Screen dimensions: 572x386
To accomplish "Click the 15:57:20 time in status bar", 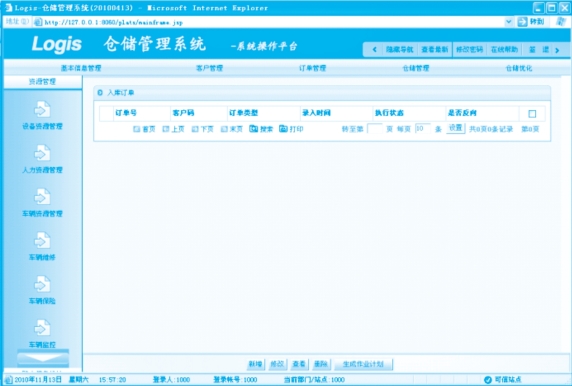I will tap(112, 380).
